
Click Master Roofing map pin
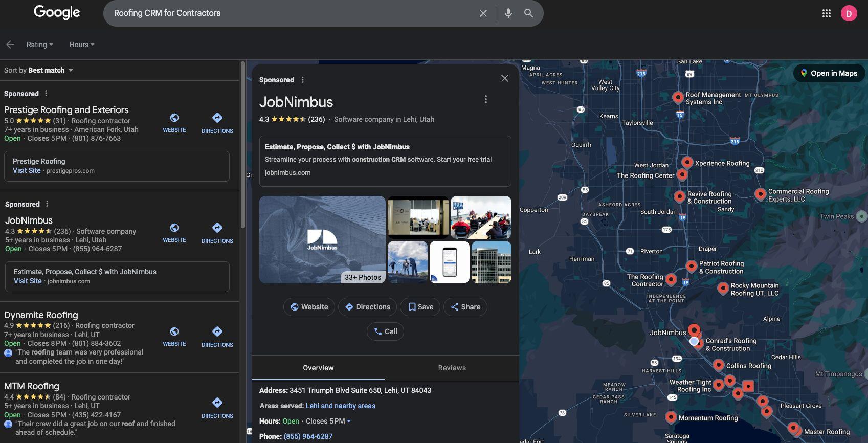click(793, 429)
